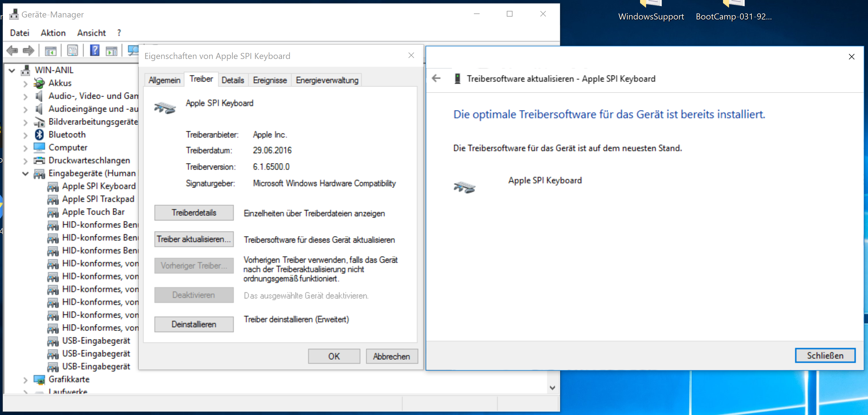Screen dimensions: 868x415
Task: Click the back arrow in driver update wizard
Action: click(436, 78)
